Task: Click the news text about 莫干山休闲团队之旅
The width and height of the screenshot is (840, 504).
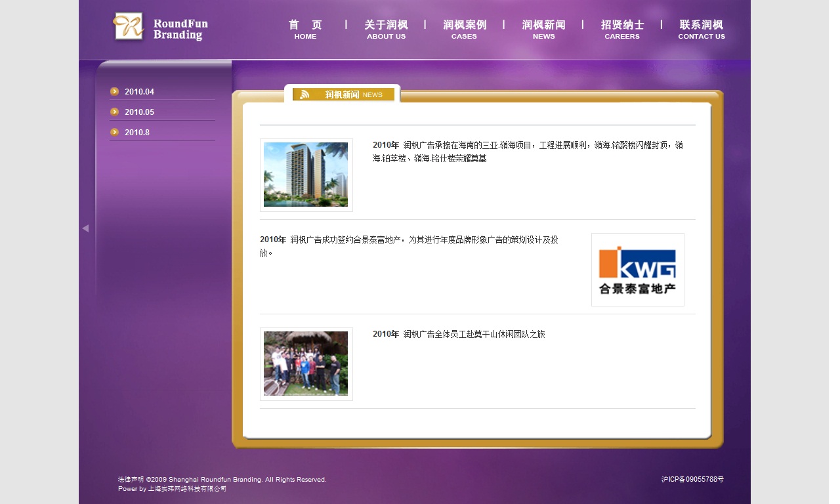Action: 459,334
